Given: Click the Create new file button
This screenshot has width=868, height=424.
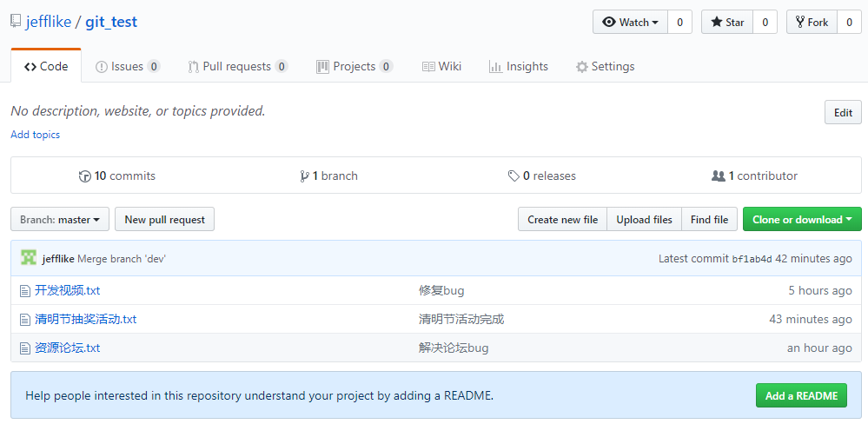Looking at the screenshot, I should pos(562,219).
